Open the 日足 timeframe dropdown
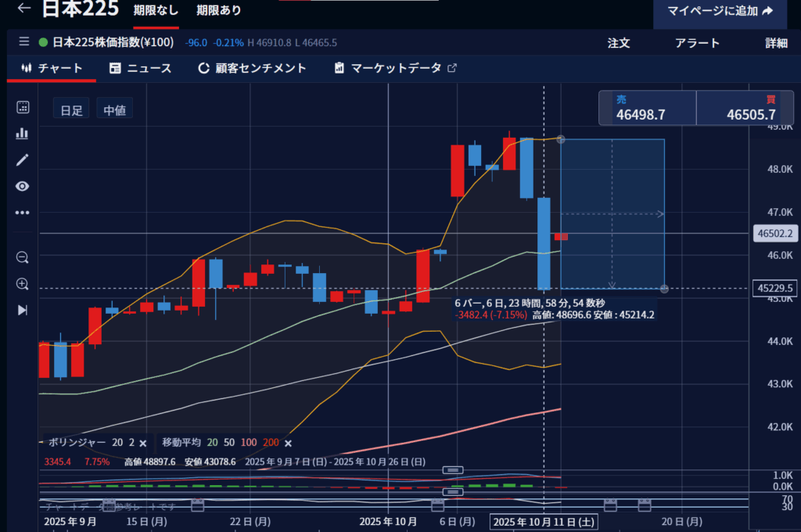Screen dimensions: 801x532 click(x=72, y=110)
